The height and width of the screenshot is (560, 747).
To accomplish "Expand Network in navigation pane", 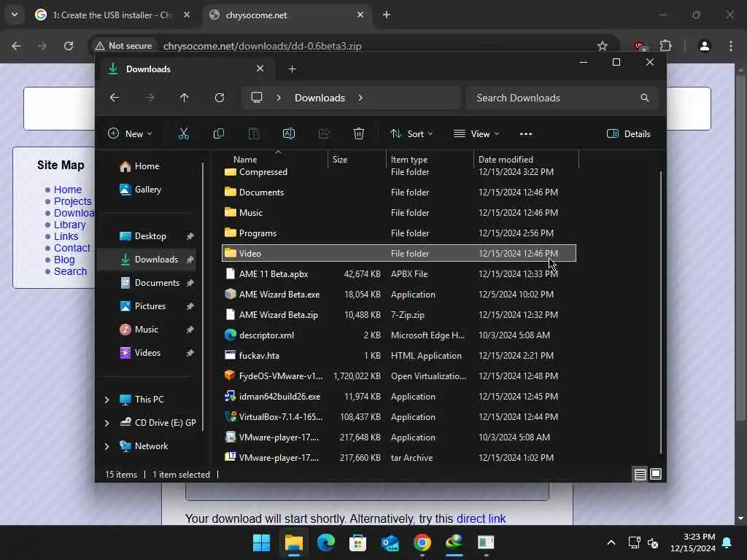I will pyautogui.click(x=107, y=446).
